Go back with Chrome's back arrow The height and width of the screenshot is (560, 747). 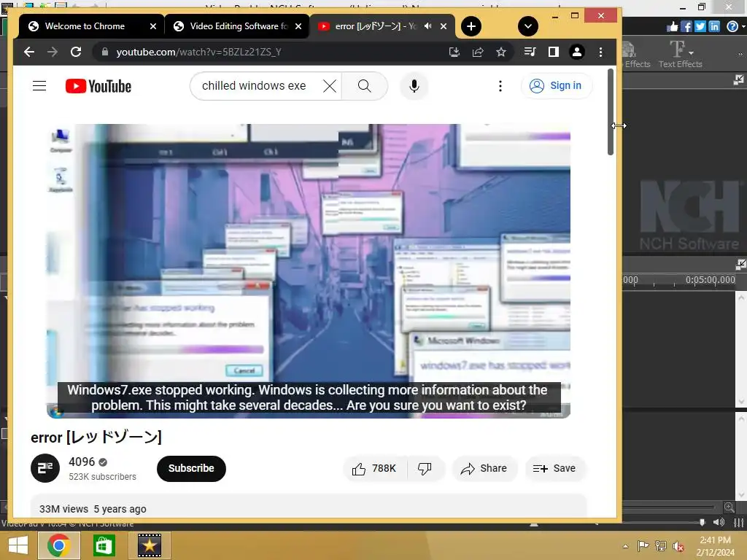[x=29, y=52]
